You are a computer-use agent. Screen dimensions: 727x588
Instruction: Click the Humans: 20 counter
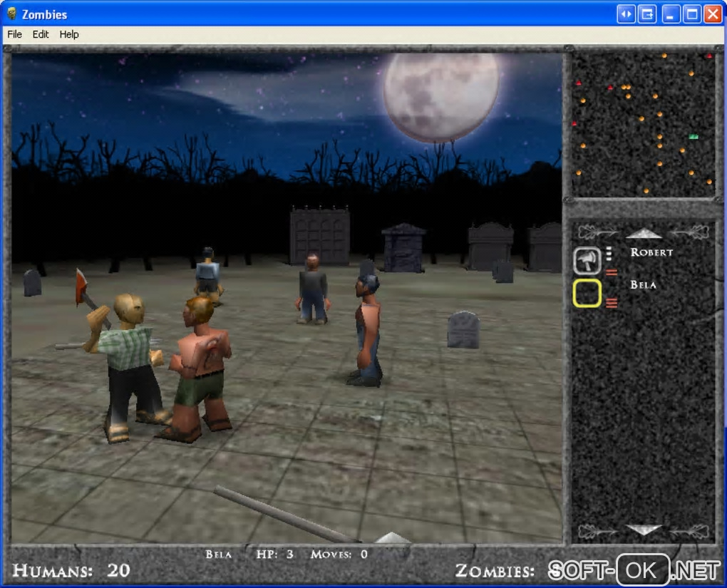[71, 570]
